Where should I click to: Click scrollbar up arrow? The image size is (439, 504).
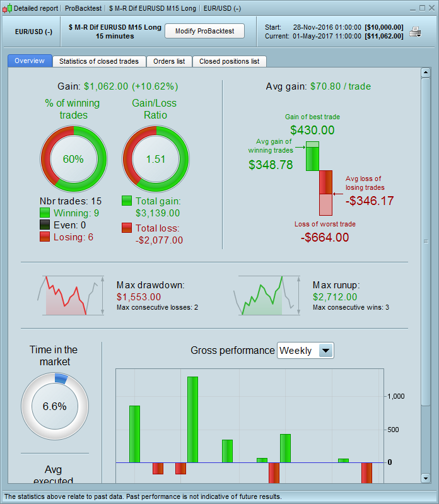(x=426, y=73)
